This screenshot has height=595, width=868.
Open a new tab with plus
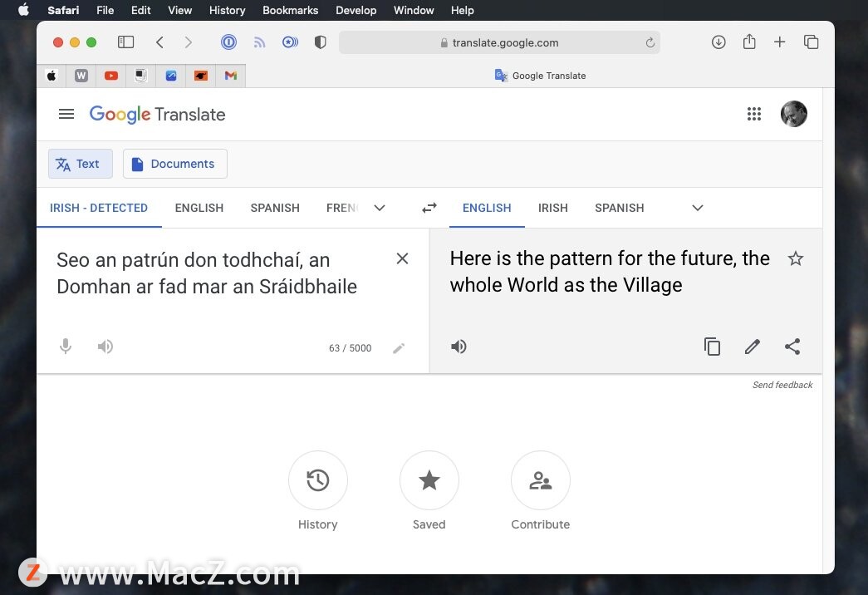click(x=779, y=42)
